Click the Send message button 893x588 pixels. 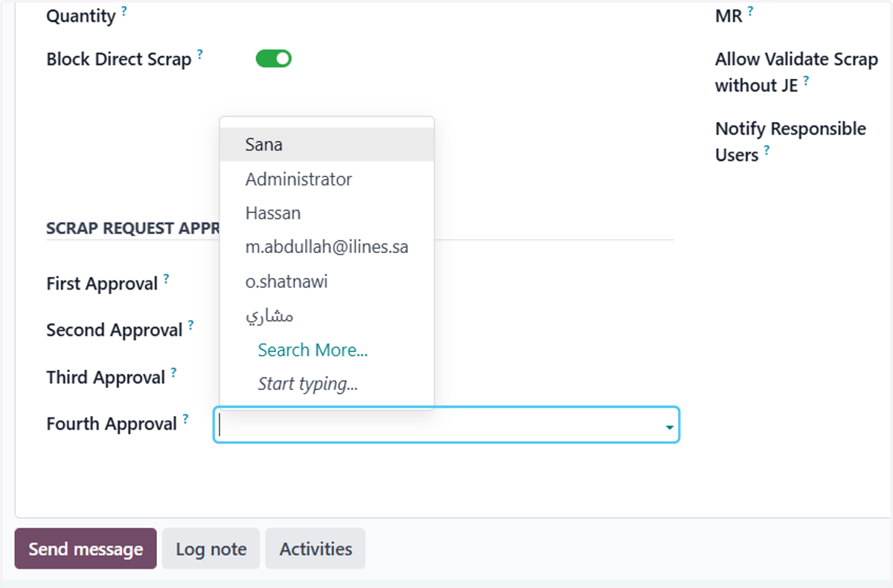point(86,549)
